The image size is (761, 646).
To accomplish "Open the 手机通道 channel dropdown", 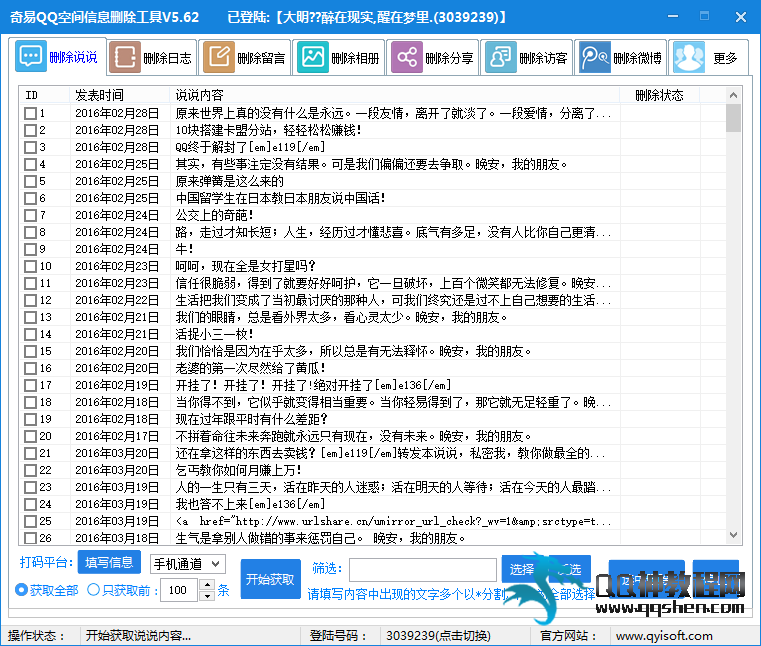I will pyautogui.click(x=188, y=564).
